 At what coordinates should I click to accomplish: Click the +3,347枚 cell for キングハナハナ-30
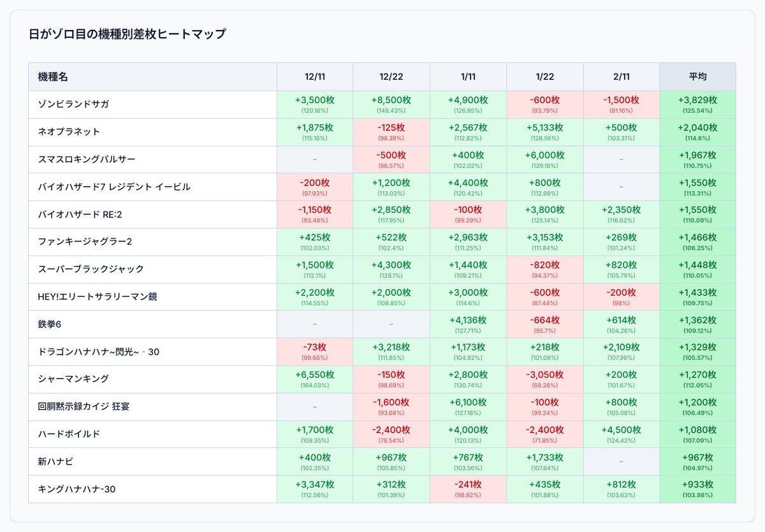click(x=315, y=489)
